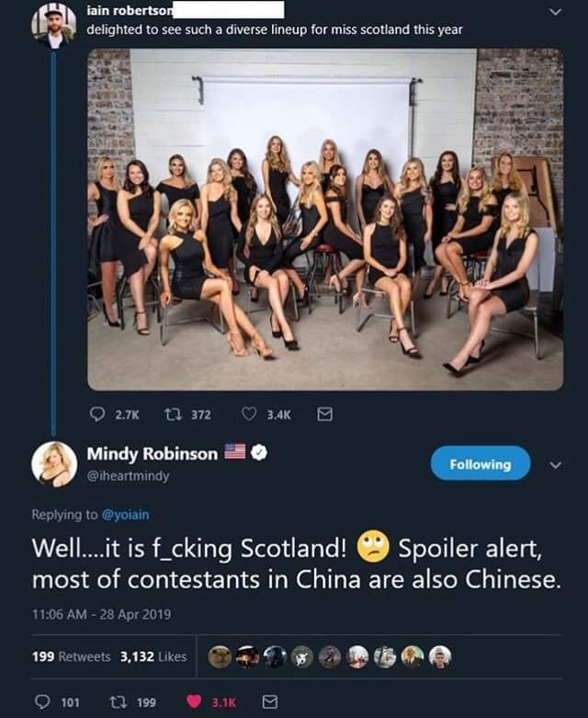Viewport: 588px width, 718px height.
Task: Reply to Mindy Robinson's tweet showing 101
Action: tap(42, 701)
